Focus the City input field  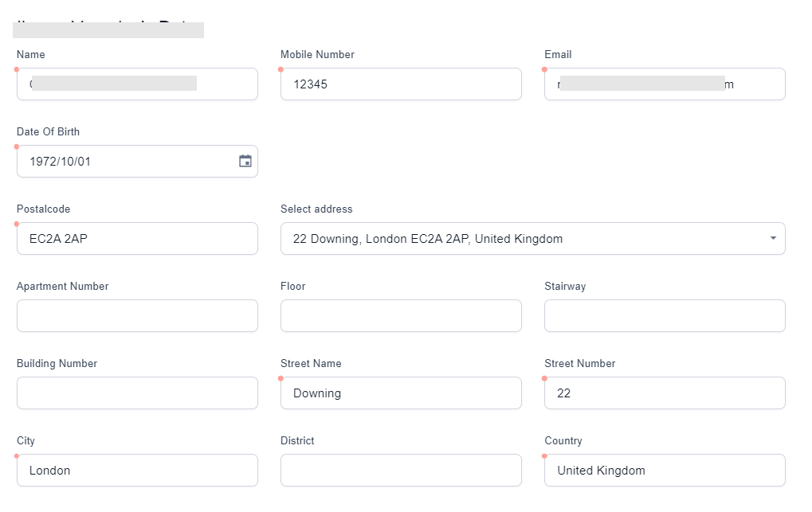click(x=137, y=470)
